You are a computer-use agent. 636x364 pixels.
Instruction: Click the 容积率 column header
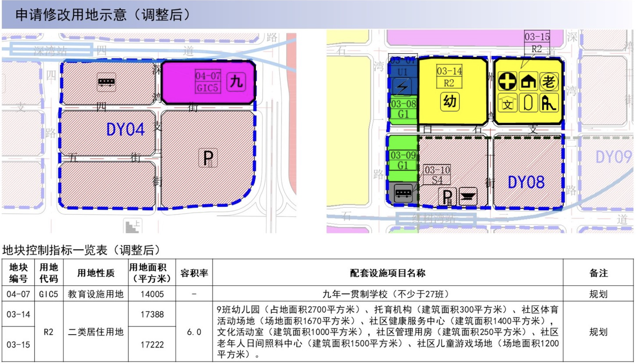click(x=194, y=273)
